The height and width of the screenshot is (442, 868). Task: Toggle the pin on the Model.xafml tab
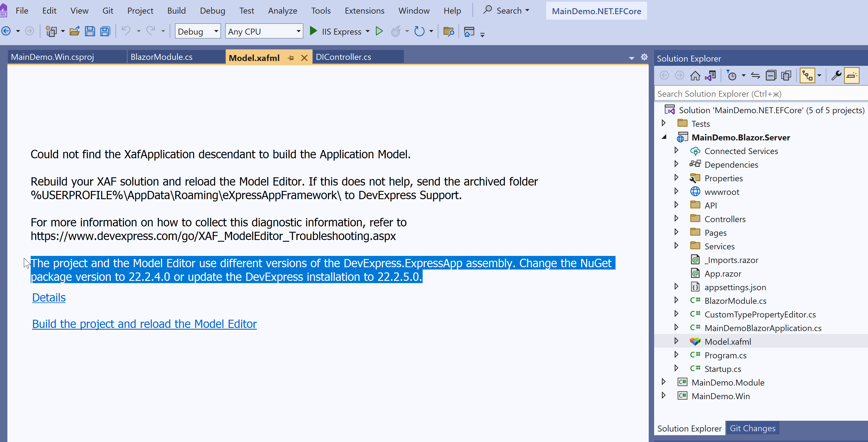coord(291,58)
